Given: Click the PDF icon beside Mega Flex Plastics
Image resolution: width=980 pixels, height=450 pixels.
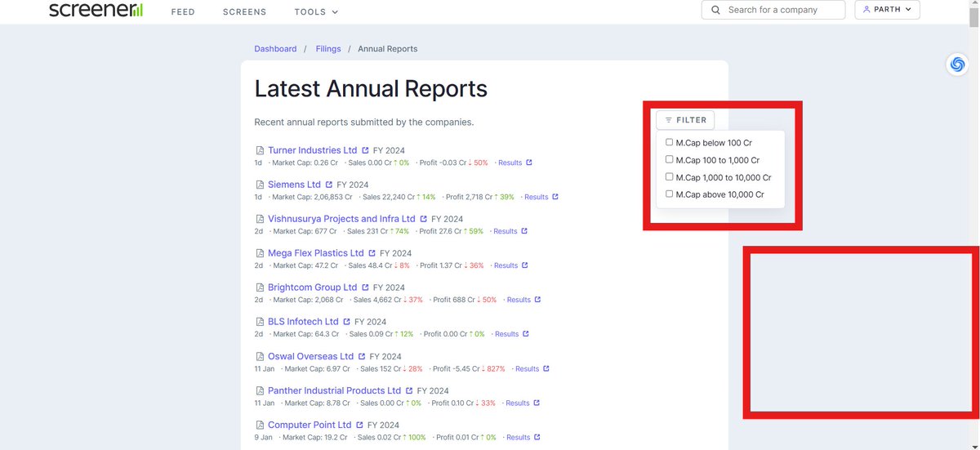Looking at the screenshot, I should (260, 254).
